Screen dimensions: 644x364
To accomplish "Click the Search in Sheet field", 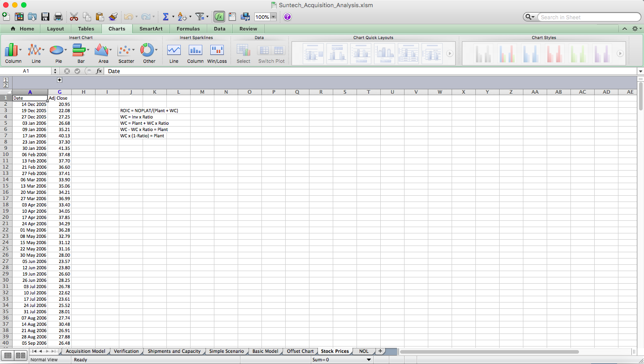I will pyautogui.click(x=587, y=17).
